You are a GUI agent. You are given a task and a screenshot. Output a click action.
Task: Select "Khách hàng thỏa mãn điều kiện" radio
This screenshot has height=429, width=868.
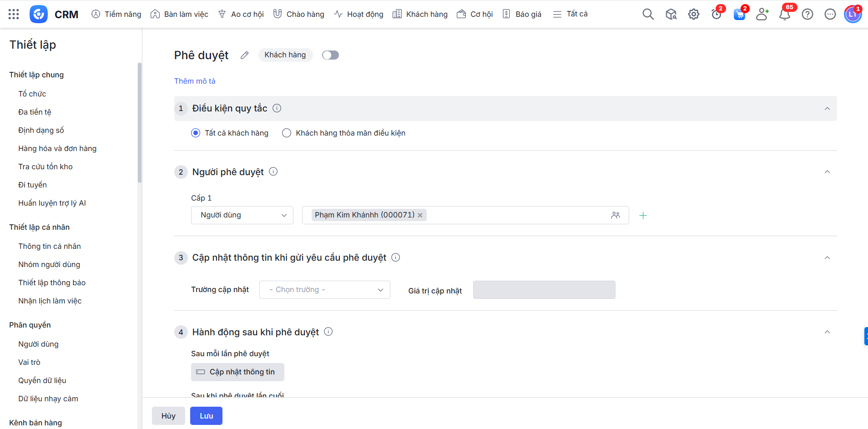287,133
